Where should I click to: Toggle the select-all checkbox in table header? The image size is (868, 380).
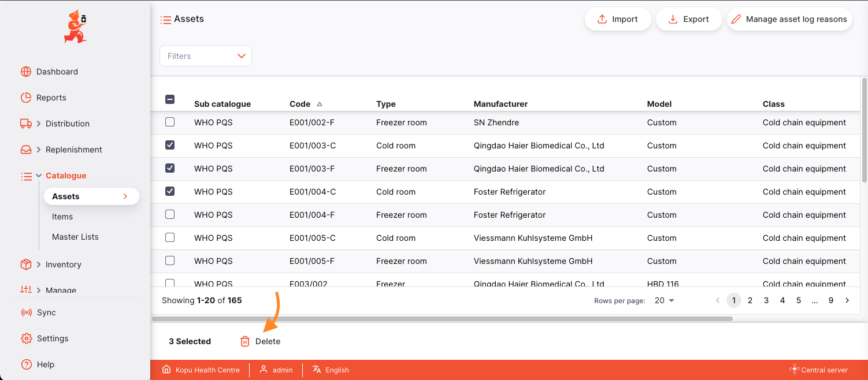tap(170, 99)
